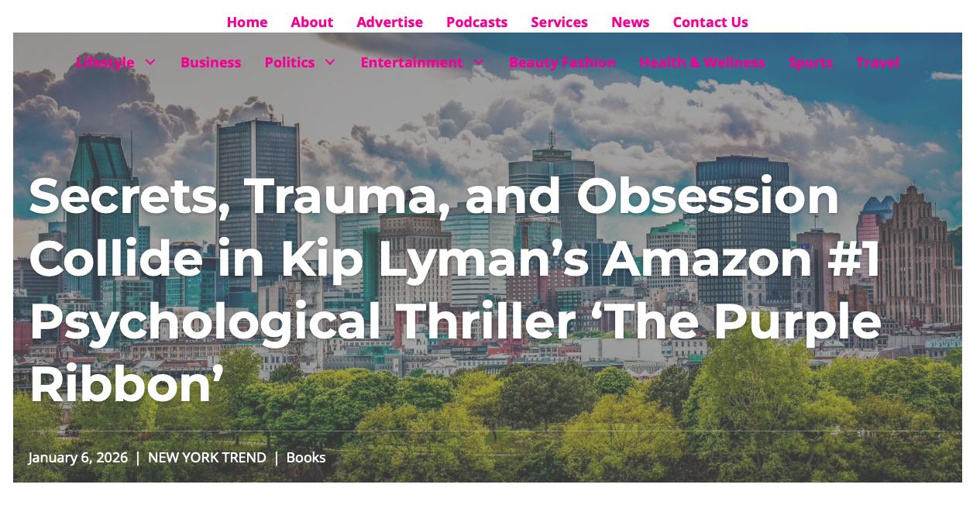
Task: Expand the Entertainment submenu chevron
Action: [479, 63]
